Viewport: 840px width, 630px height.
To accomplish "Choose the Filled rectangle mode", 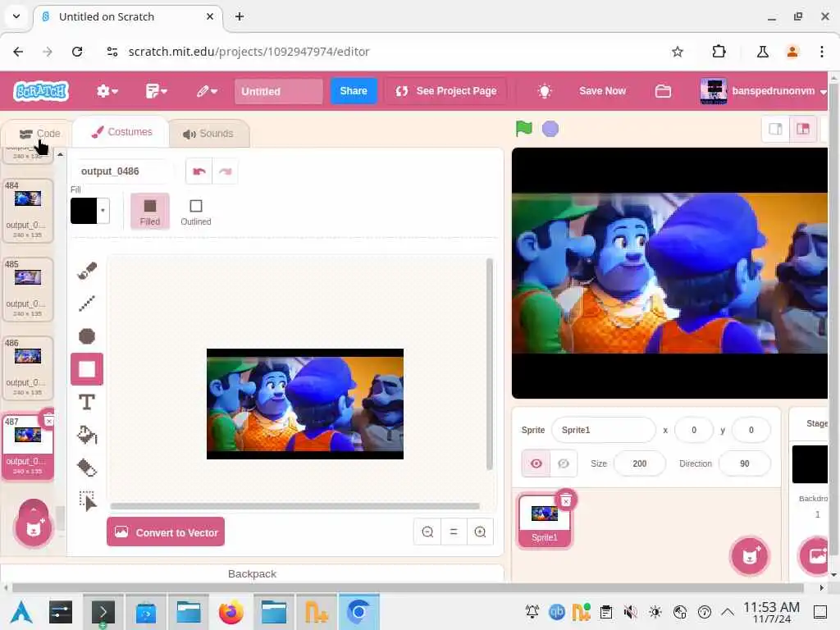I will click(150, 211).
